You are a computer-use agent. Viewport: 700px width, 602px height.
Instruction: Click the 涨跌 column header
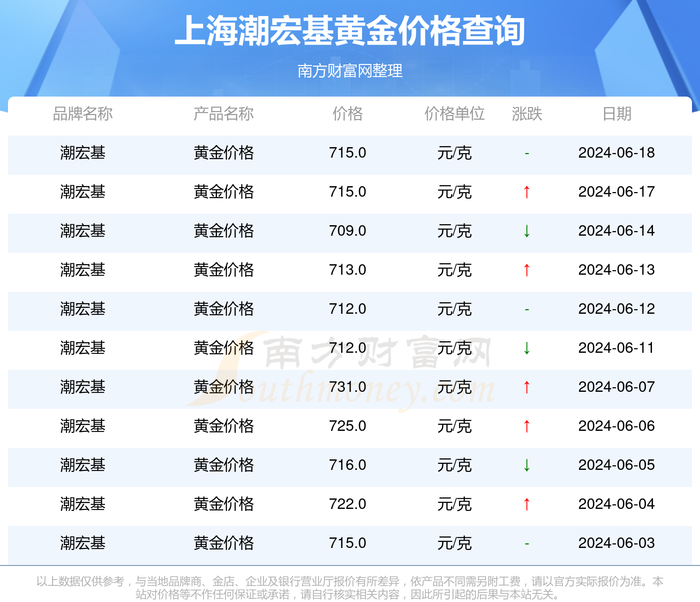[x=527, y=114]
